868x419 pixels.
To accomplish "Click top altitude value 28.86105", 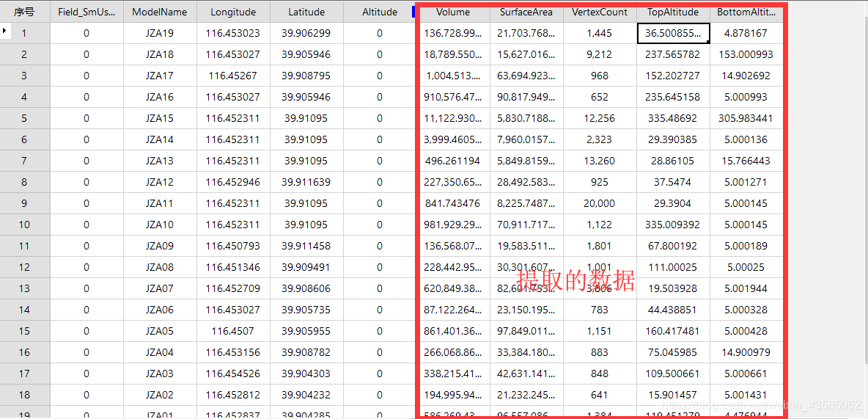I will click(x=672, y=161).
